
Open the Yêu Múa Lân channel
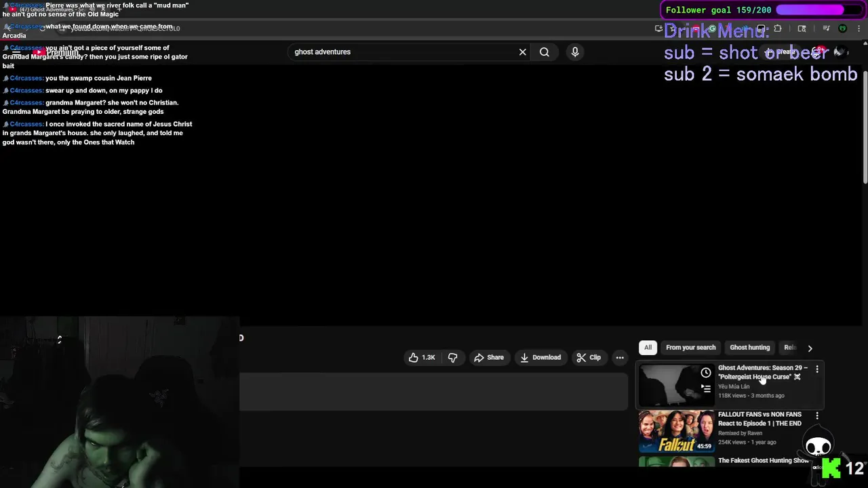[734, 386]
